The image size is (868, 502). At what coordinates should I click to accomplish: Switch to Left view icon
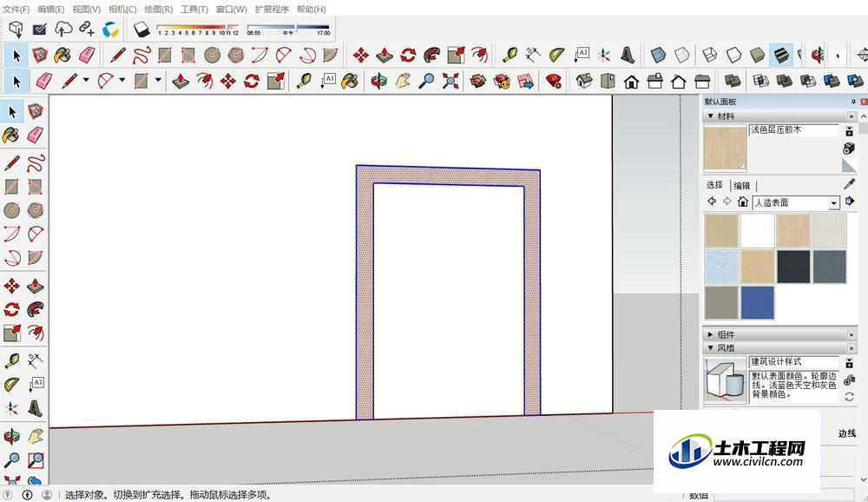pos(702,82)
